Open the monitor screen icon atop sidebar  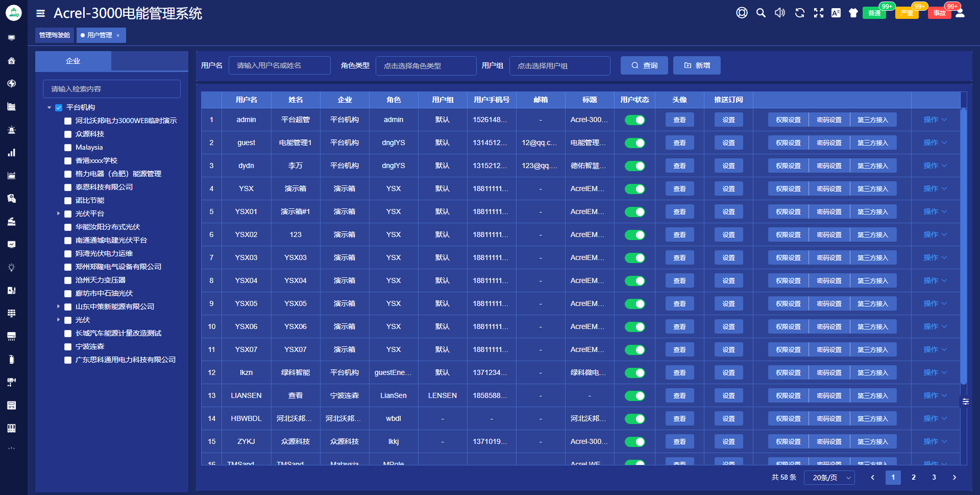[12, 37]
